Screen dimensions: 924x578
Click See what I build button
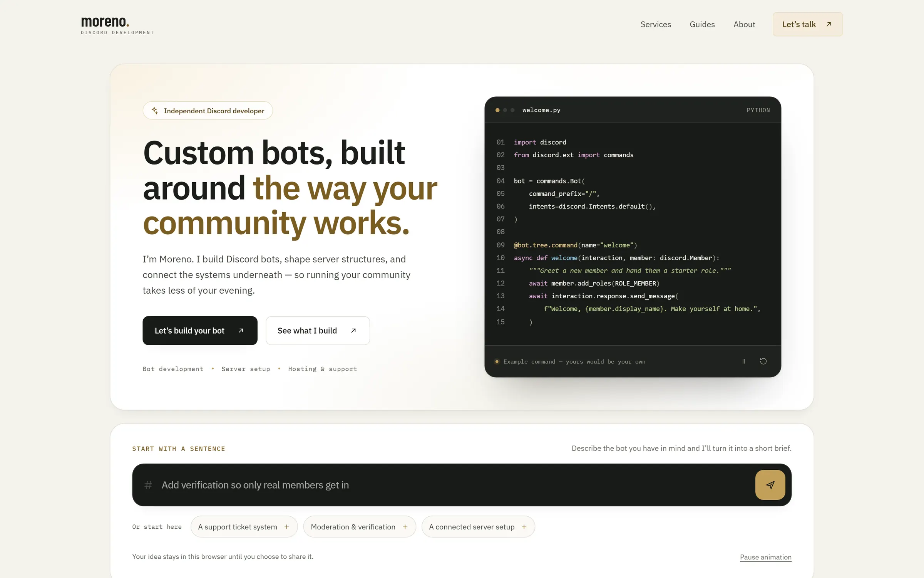(318, 331)
